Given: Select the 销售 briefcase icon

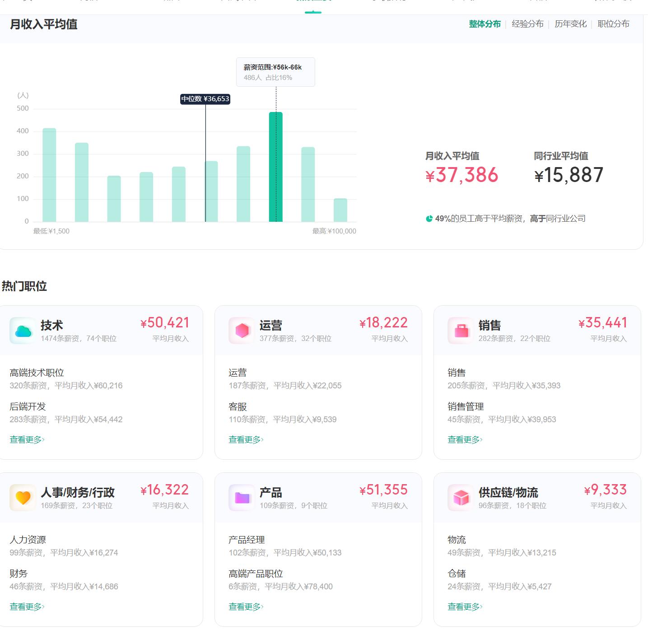Looking at the screenshot, I should click(460, 330).
